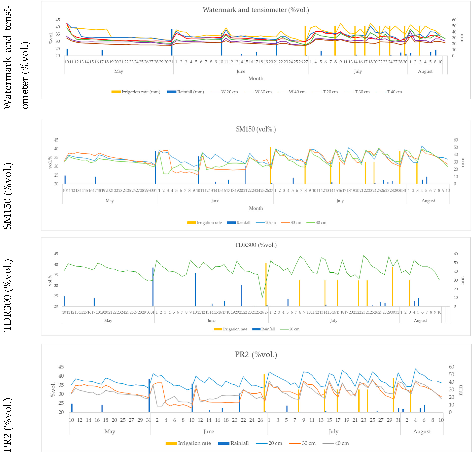
Task: Click the TDR300 (%vol.) chart title
Action: [255, 245]
